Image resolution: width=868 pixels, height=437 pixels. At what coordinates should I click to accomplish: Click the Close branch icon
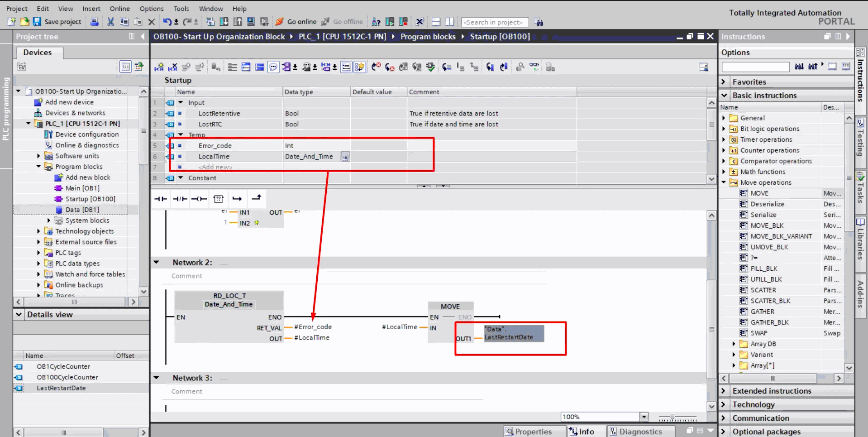coord(257,198)
